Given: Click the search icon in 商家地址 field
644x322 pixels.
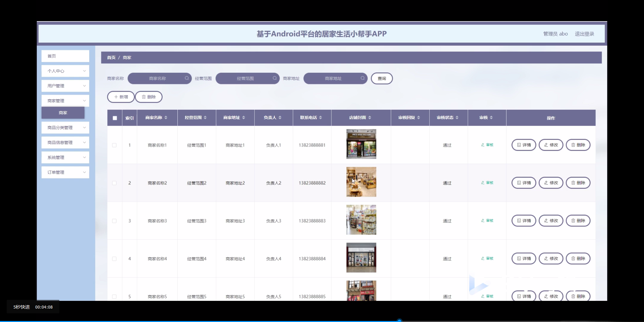Looking at the screenshot, I should pos(363,78).
